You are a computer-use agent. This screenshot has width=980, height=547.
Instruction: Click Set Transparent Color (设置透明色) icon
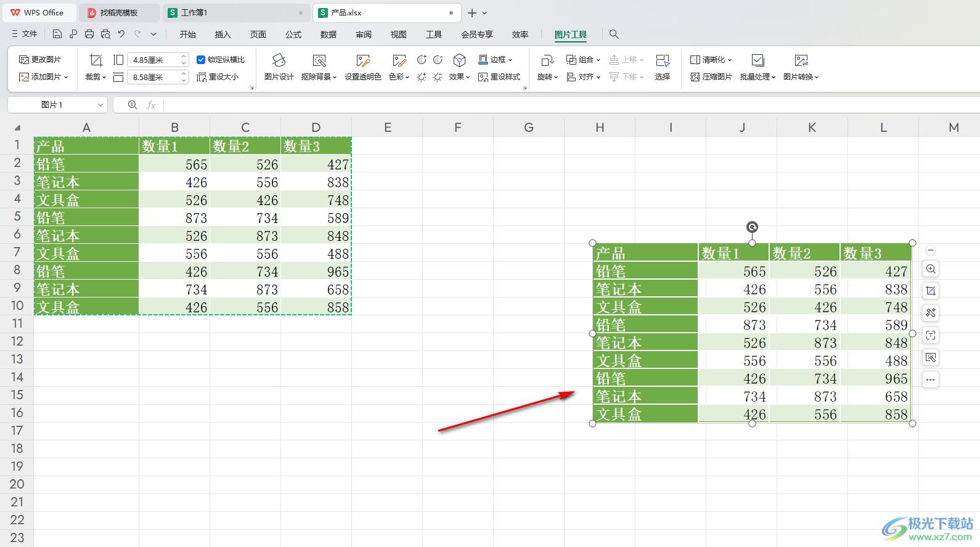point(362,60)
